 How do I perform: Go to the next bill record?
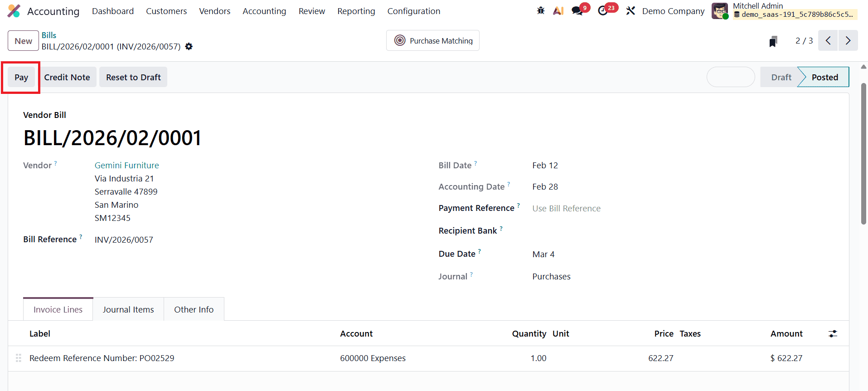[x=848, y=41]
